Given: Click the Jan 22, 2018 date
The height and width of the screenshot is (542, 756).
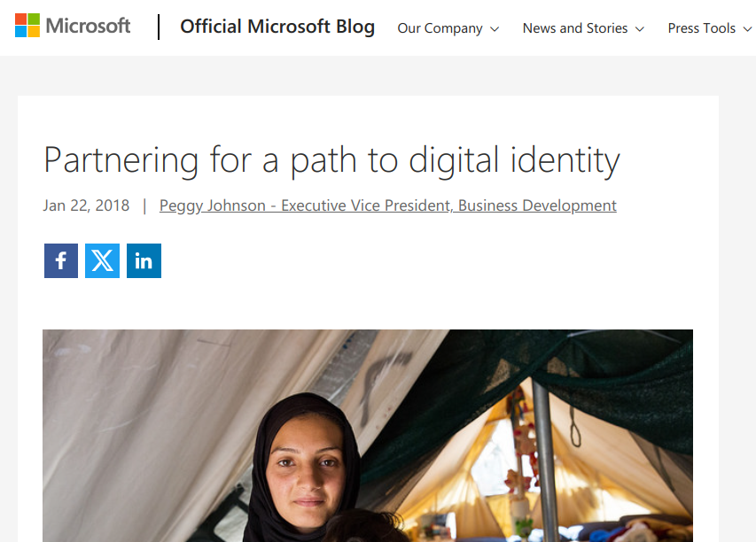Looking at the screenshot, I should click(x=86, y=205).
